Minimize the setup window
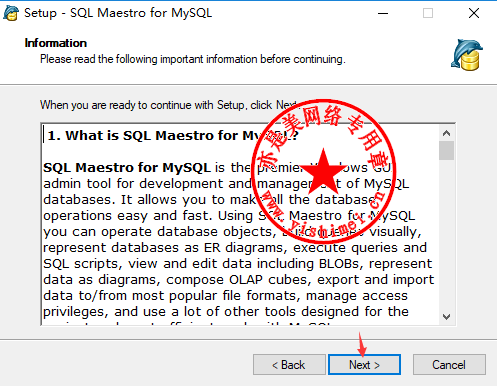 tap(383, 13)
